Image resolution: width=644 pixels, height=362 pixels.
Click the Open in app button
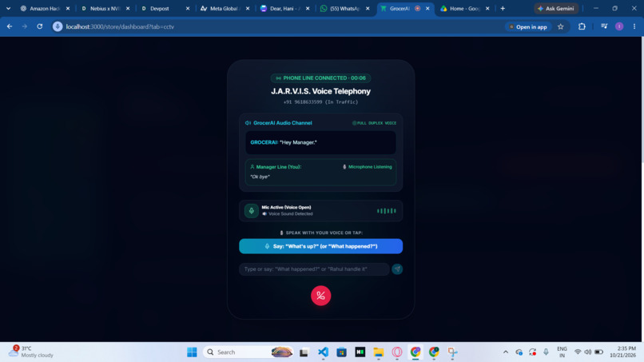tap(528, 26)
